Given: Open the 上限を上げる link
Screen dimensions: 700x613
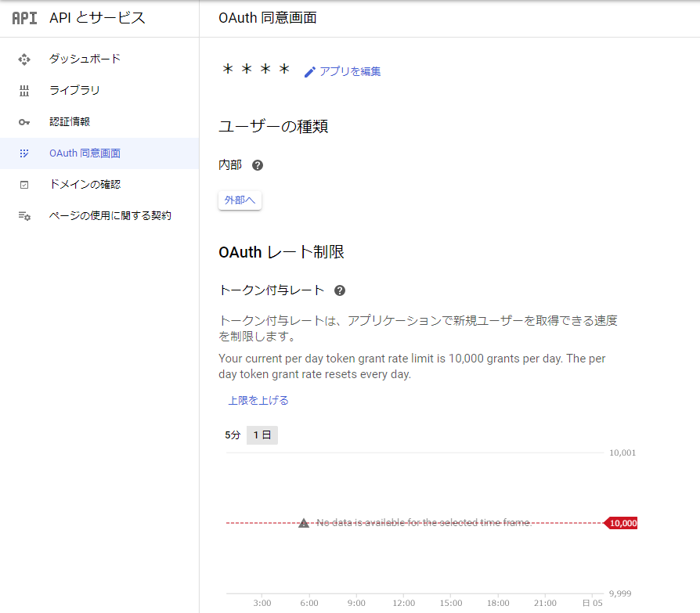Looking at the screenshot, I should click(x=258, y=399).
